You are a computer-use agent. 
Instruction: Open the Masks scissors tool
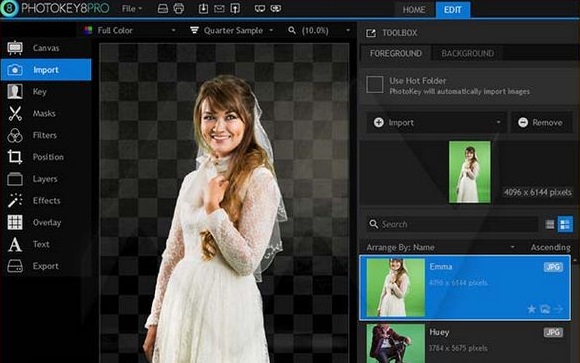(46, 113)
